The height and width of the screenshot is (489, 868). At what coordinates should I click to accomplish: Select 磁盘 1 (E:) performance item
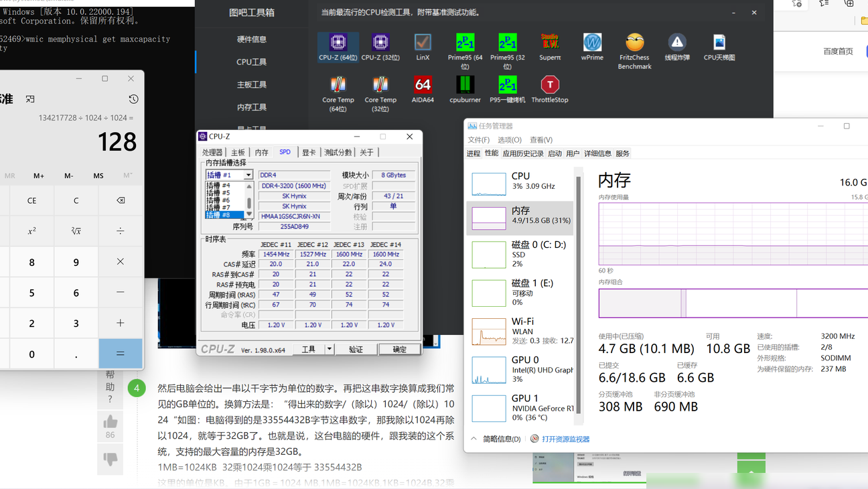[520, 293]
